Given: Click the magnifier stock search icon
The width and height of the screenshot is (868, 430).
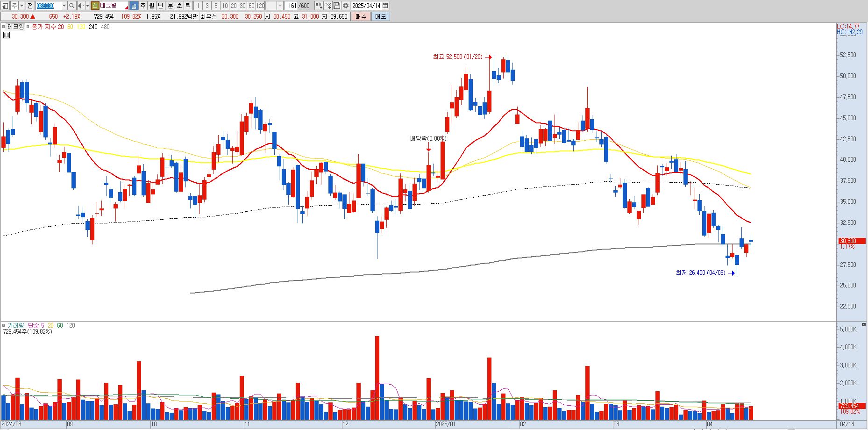Looking at the screenshot, I should 72,6.
